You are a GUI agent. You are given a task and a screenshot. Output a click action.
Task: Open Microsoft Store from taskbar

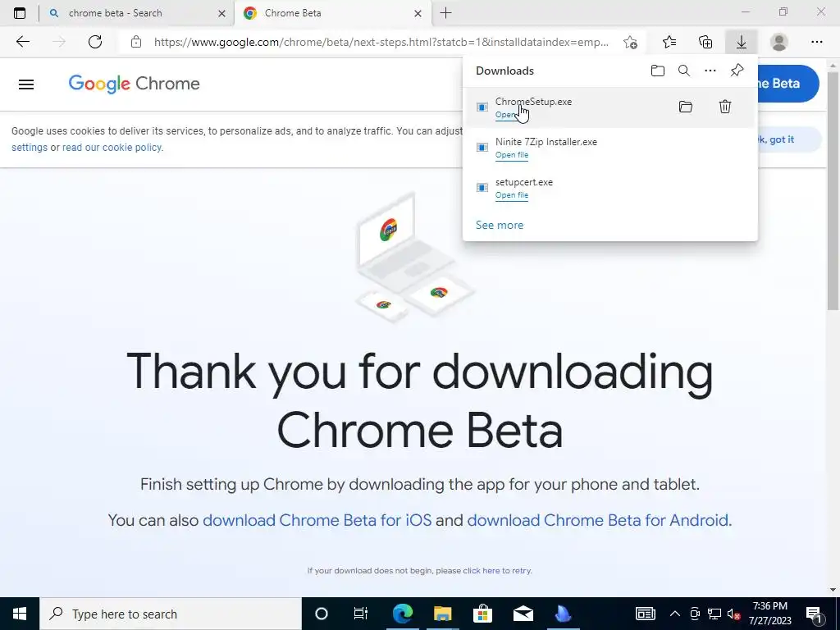pos(482,614)
